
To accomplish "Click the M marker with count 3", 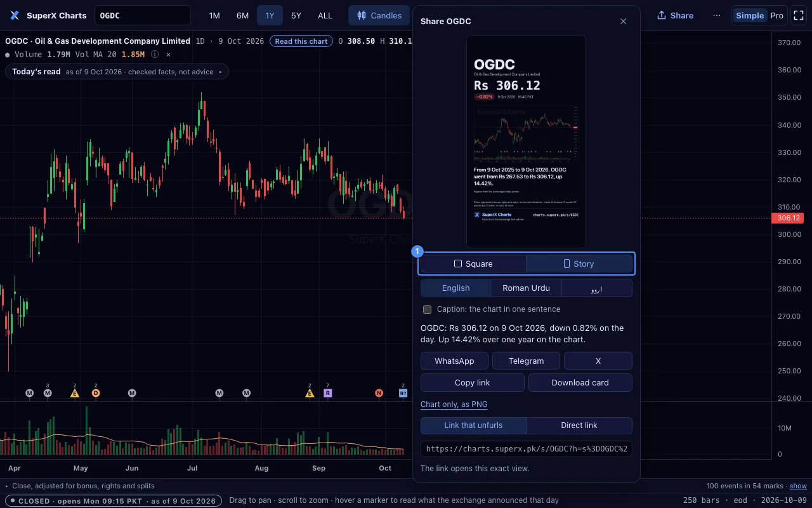I will pos(48,393).
